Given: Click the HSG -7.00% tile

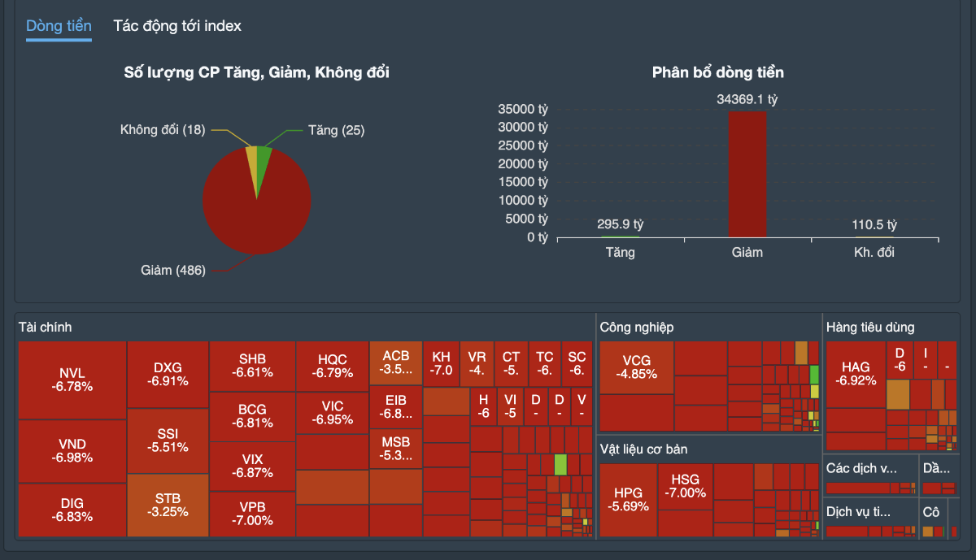Looking at the screenshot, I should [685, 486].
